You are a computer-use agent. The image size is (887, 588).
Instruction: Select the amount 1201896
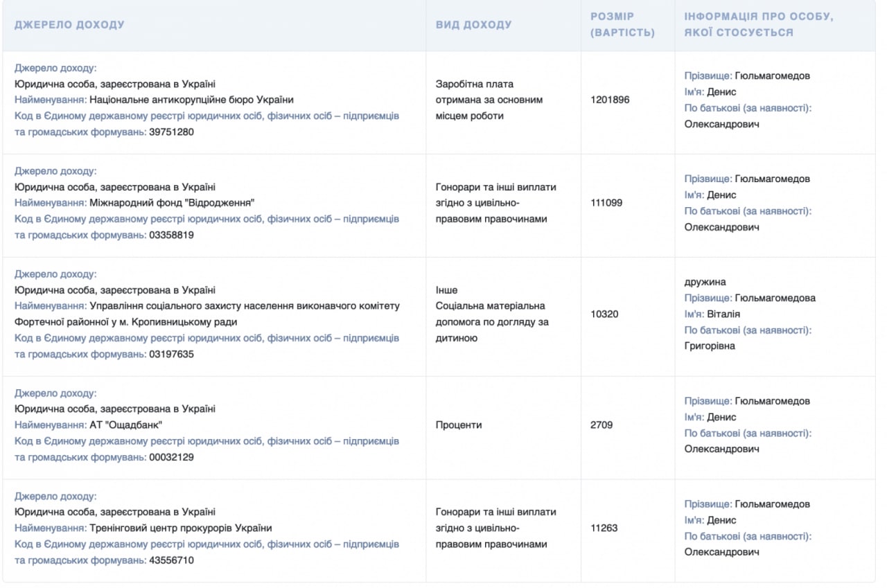[x=610, y=100]
